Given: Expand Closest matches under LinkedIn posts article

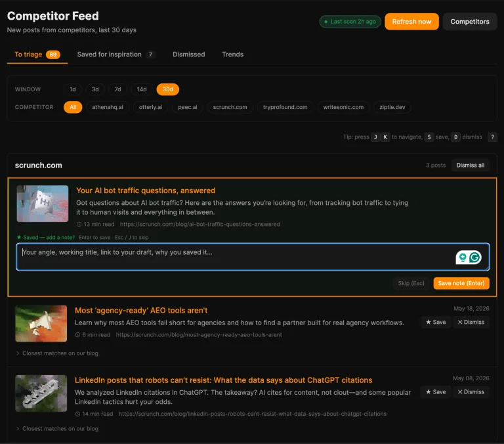Looking at the screenshot, I should coord(57,428).
